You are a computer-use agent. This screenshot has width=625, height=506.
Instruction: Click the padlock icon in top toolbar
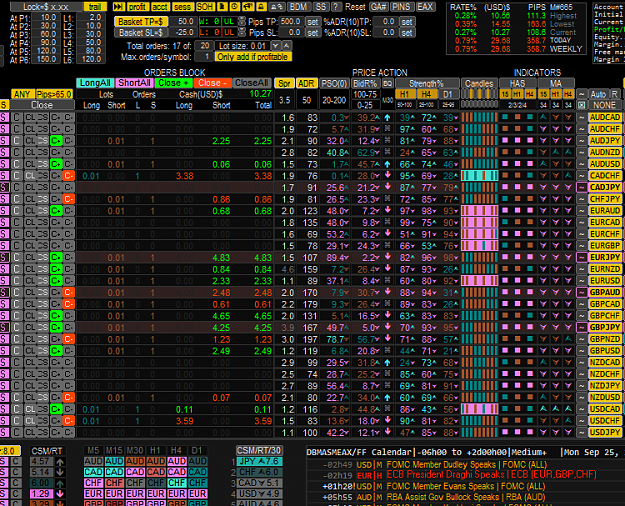coord(261,7)
